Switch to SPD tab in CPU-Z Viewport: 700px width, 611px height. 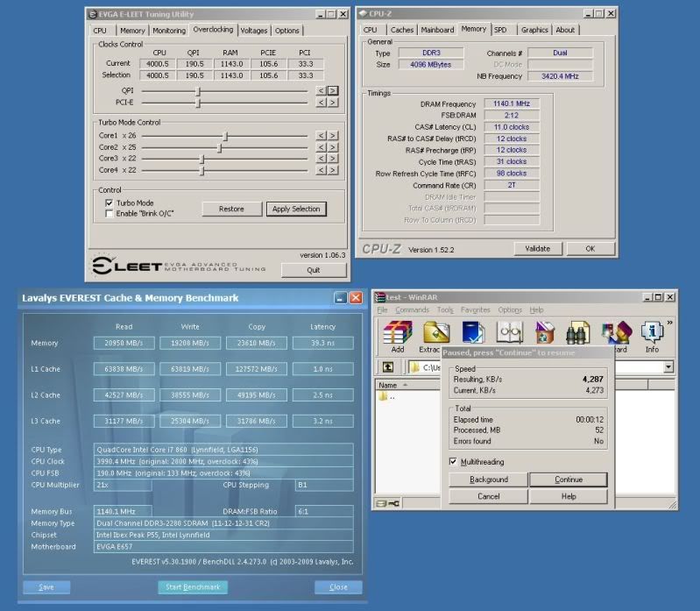pyautogui.click(x=500, y=30)
